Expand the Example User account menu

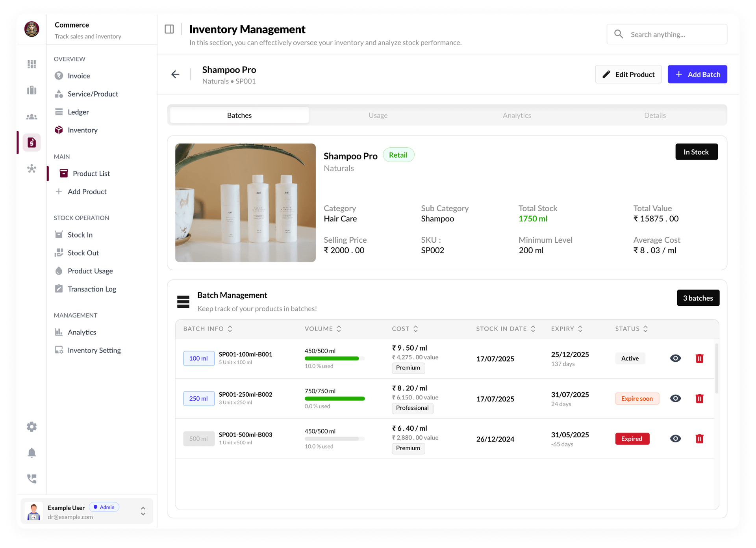143,511
